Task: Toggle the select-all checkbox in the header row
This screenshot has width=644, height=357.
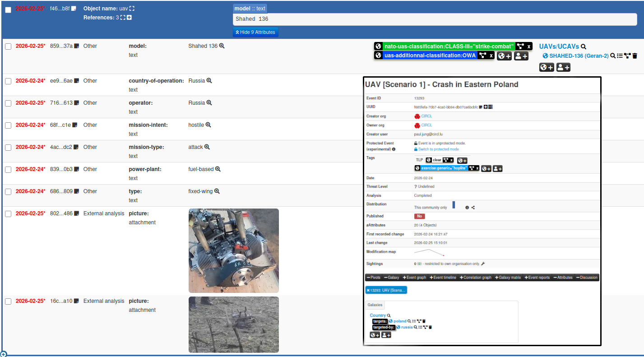Action: tap(8, 9)
